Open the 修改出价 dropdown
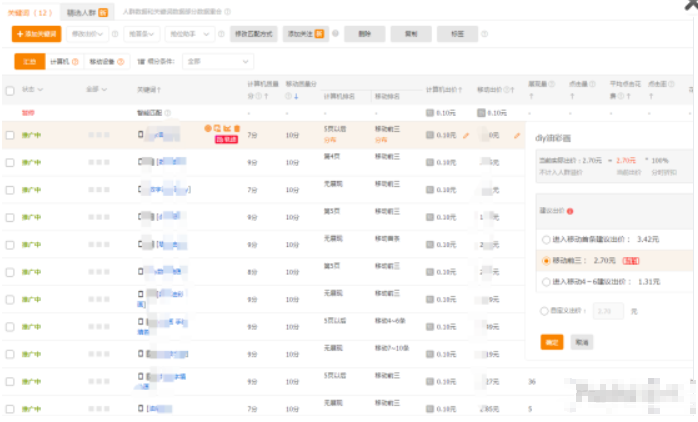 coord(87,34)
